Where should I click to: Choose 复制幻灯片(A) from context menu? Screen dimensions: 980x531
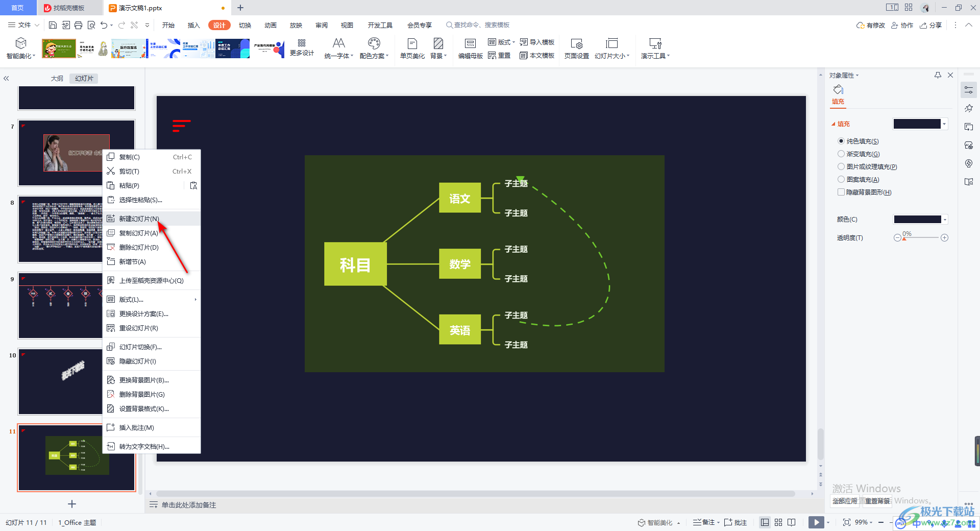coord(152,233)
